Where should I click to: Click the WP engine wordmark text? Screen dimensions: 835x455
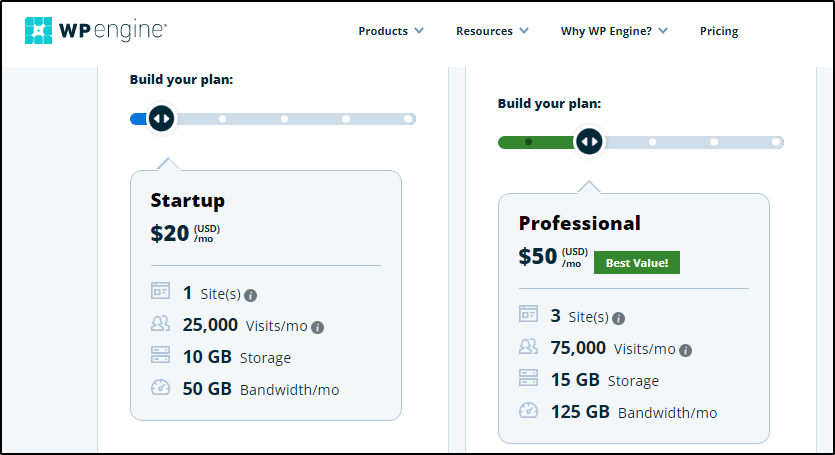[x=113, y=31]
